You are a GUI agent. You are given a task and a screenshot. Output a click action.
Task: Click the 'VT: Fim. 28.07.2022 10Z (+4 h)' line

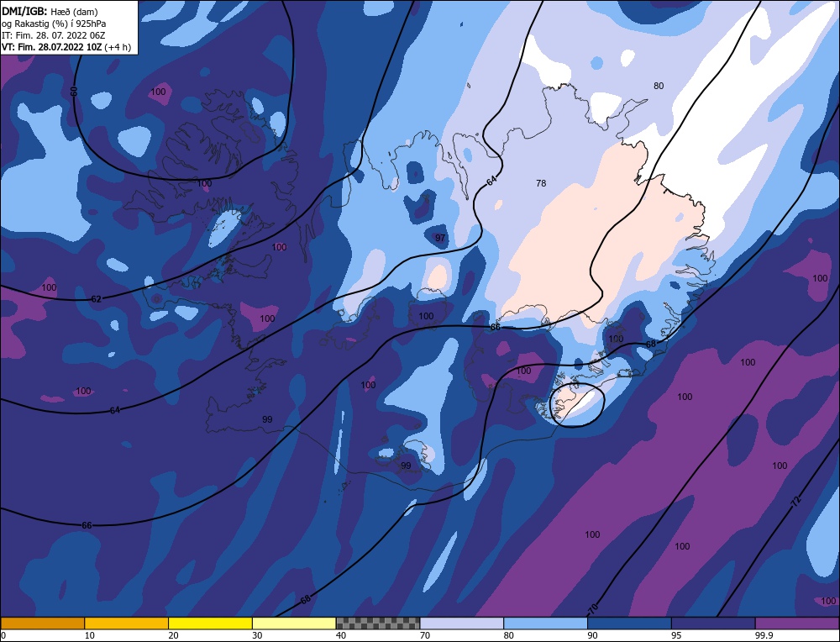[x=66, y=47]
